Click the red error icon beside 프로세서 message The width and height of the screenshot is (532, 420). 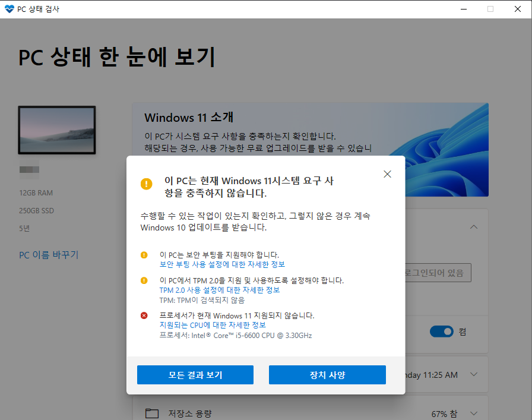tap(144, 315)
